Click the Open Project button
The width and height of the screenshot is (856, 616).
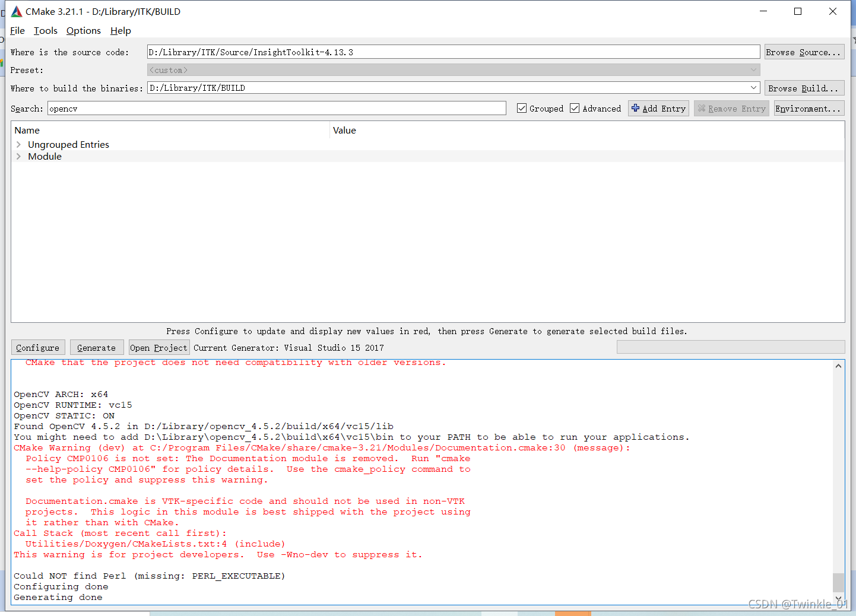pyautogui.click(x=159, y=348)
